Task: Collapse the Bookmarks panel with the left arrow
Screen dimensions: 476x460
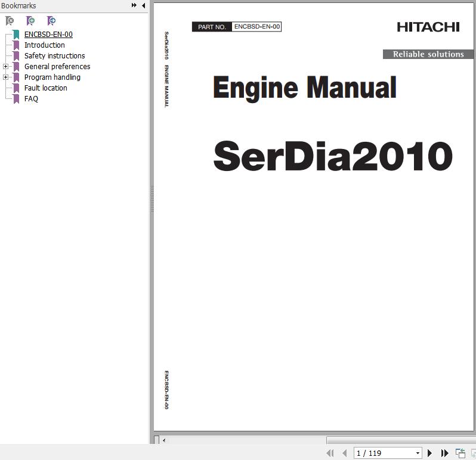Action: tap(143, 5)
